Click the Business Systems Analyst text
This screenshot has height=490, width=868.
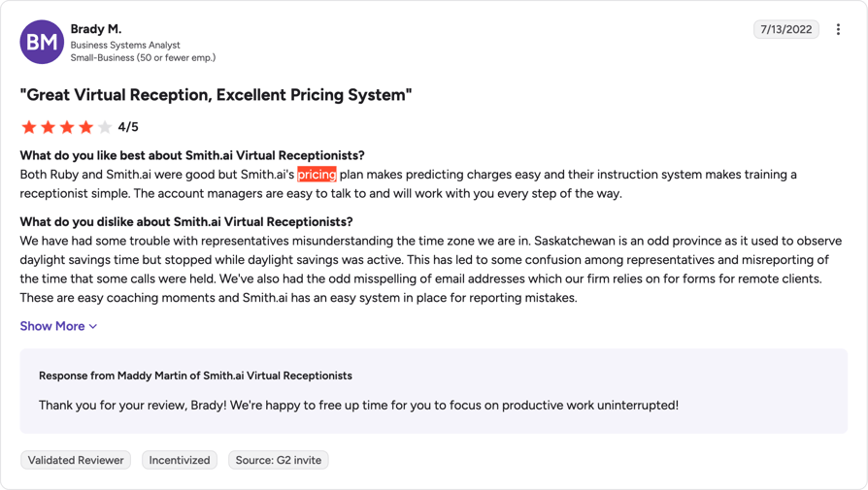coord(125,45)
